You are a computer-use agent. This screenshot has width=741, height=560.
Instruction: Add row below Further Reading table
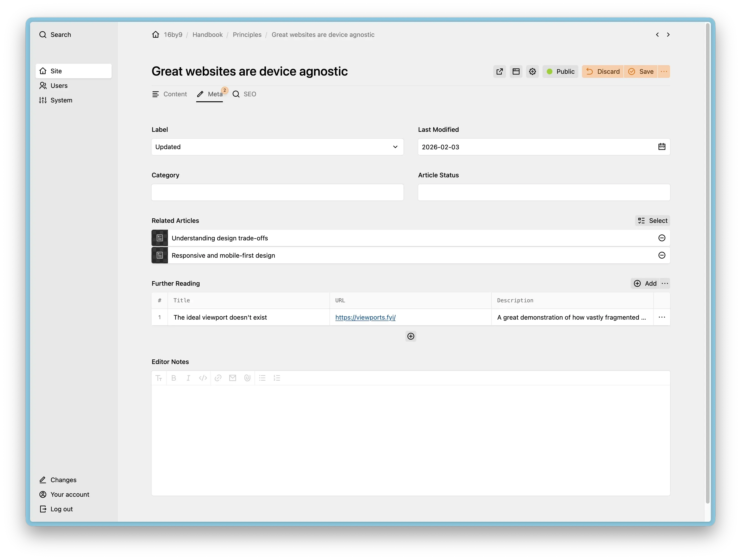pos(411,336)
